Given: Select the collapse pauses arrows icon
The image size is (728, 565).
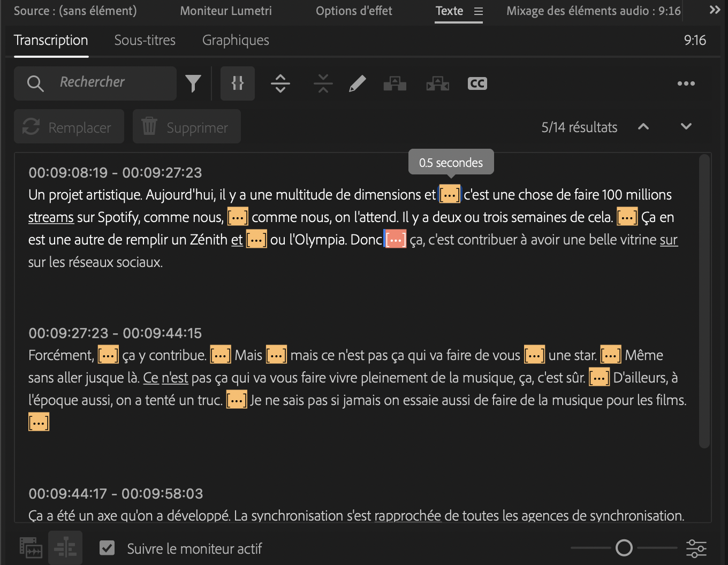Looking at the screenshot, I should pos(323,83).
